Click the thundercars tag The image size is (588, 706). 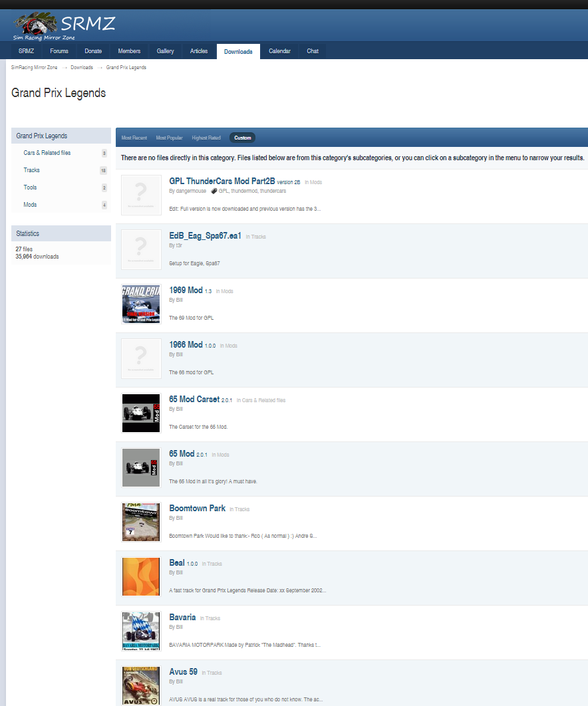click(273, 191)
